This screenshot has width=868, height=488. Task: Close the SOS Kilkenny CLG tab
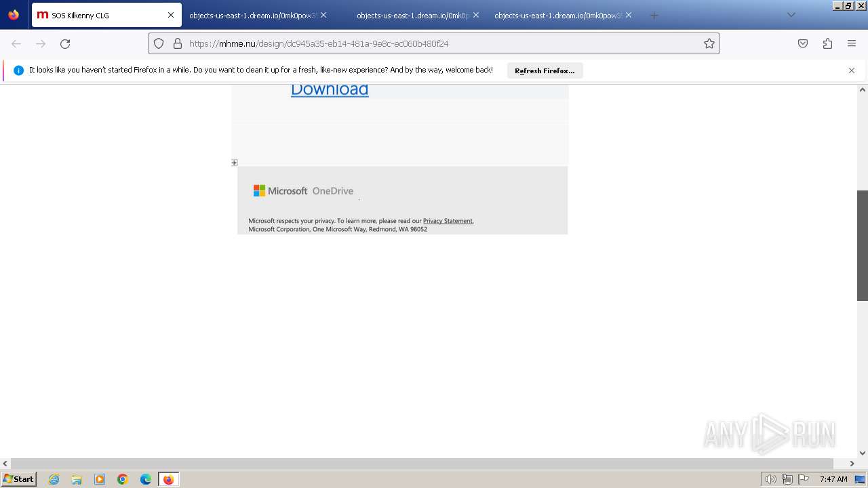click(171, 15)
